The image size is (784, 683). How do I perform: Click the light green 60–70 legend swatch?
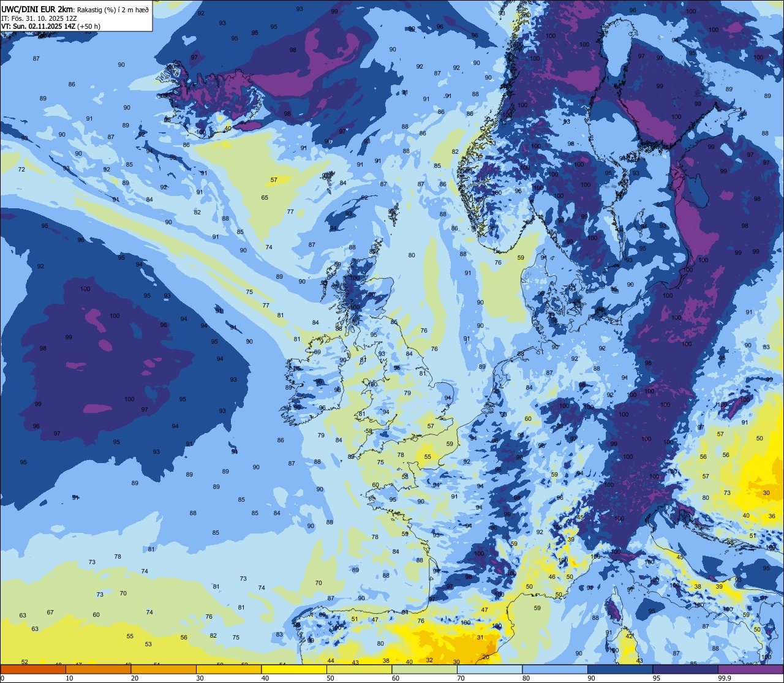pos(424,670)
